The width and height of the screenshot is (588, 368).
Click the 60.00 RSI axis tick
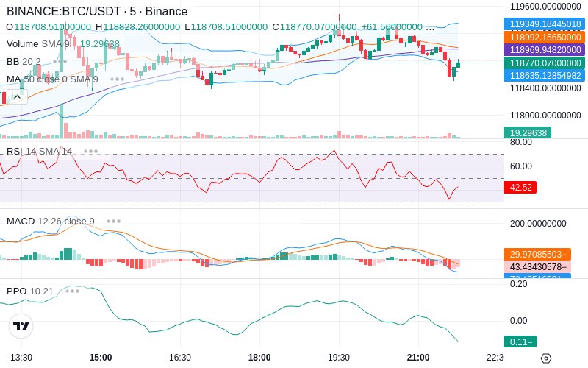pos(521,166)
